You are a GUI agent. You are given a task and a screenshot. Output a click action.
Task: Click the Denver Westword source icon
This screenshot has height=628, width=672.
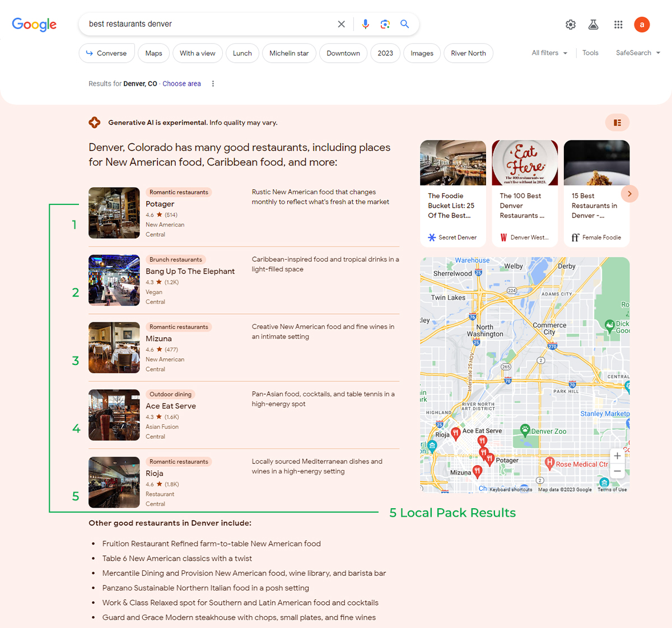pyautogui.click(x=503, y=237)
